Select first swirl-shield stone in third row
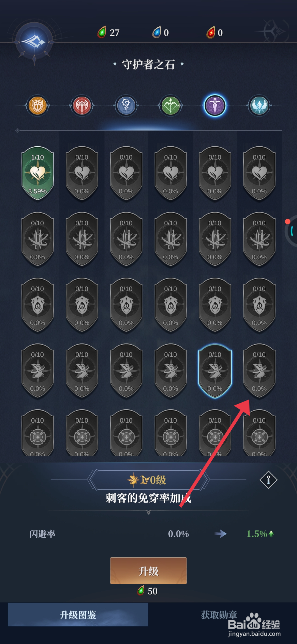 click(x=38, y=305)
